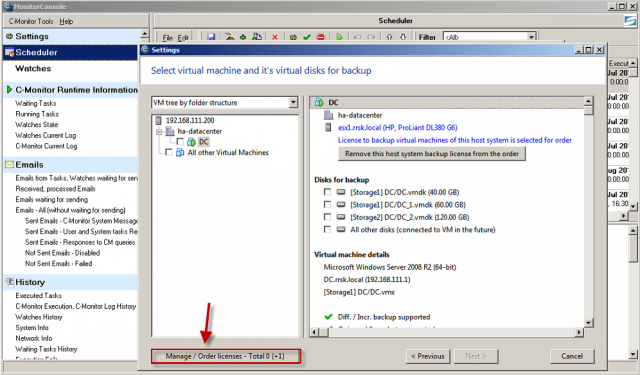This screenshot has width=640, height=375.
Task: Click the yellow gear settings icon in toolbar
Action: (x=293, y=37)
